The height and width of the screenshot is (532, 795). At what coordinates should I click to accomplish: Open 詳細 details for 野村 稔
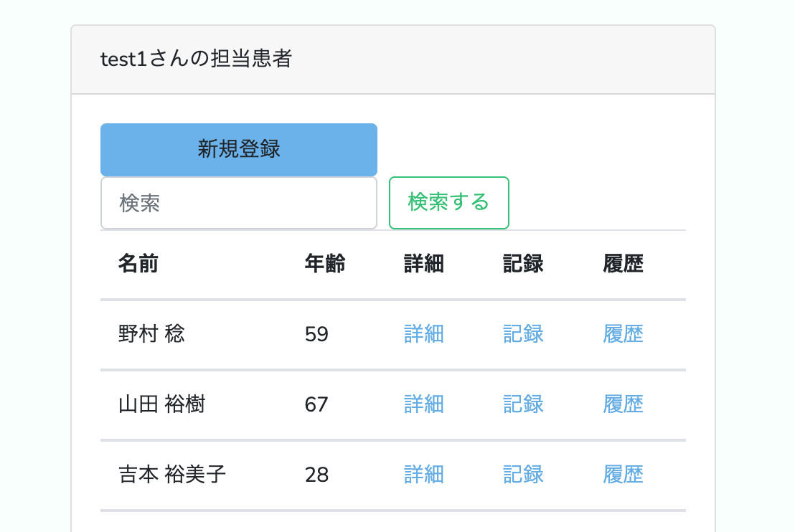[423, 333]
